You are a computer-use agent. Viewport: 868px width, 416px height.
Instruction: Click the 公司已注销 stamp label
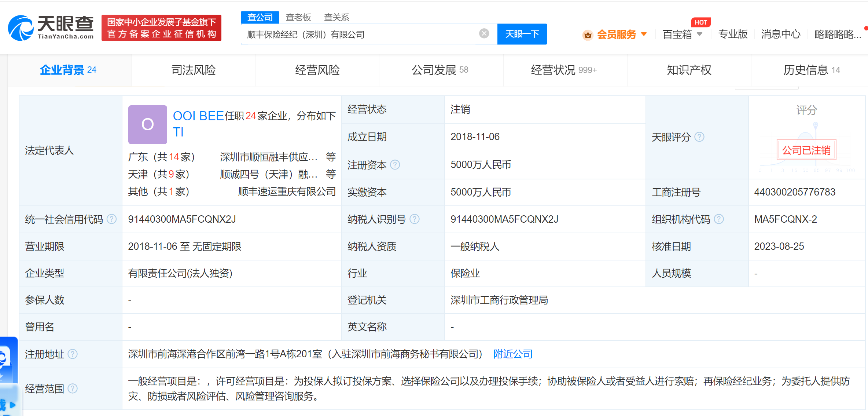point(806,150)
